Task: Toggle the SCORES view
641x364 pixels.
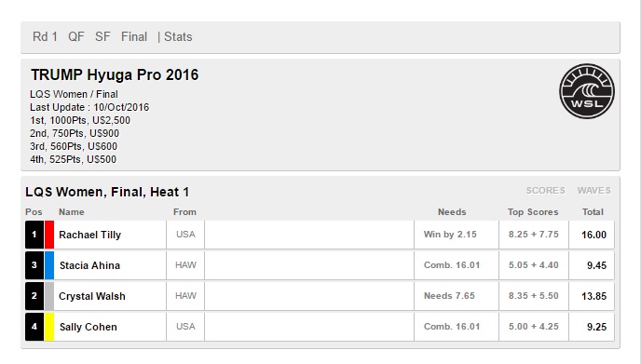Action: point(545,190)
